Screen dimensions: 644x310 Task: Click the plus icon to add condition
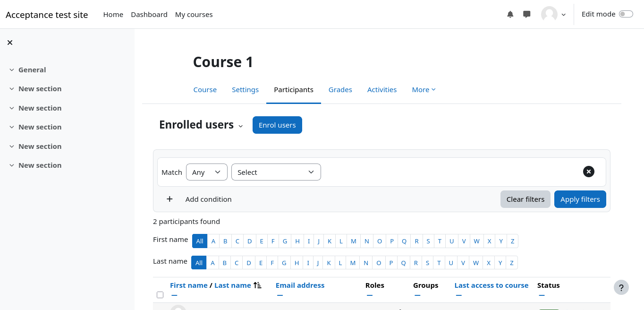[169, 199]
